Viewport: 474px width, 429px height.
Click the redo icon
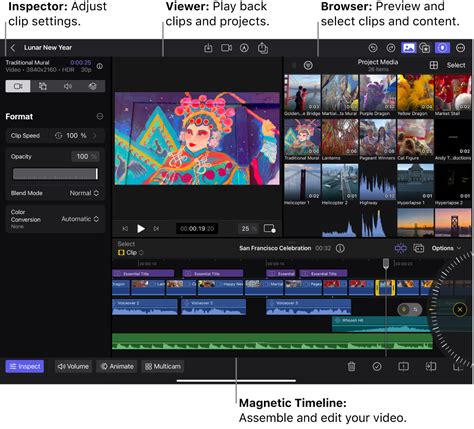(x=391, y=48)
